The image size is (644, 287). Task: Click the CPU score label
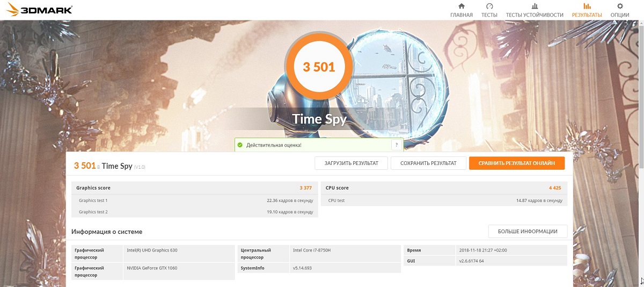[x=337, y=188]
